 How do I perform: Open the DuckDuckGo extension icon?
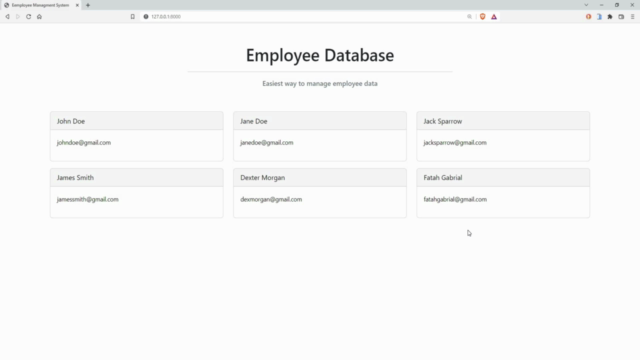click(x=589, y=17)
